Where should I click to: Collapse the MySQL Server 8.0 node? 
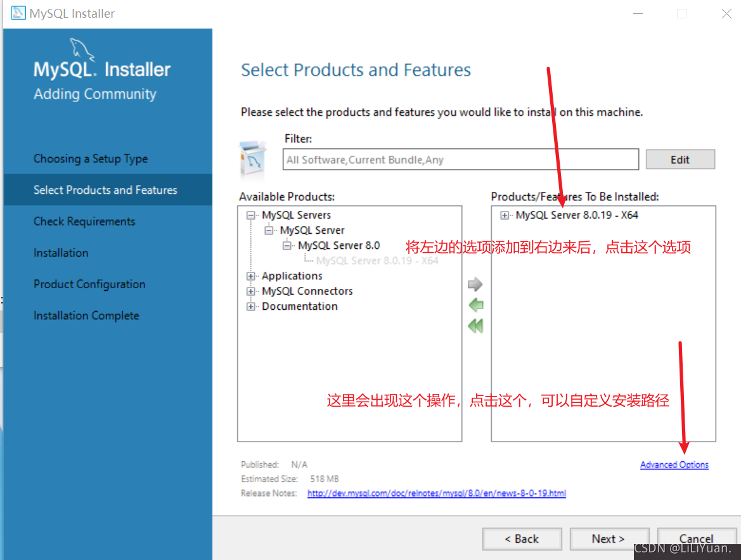[x=287, y=246]
